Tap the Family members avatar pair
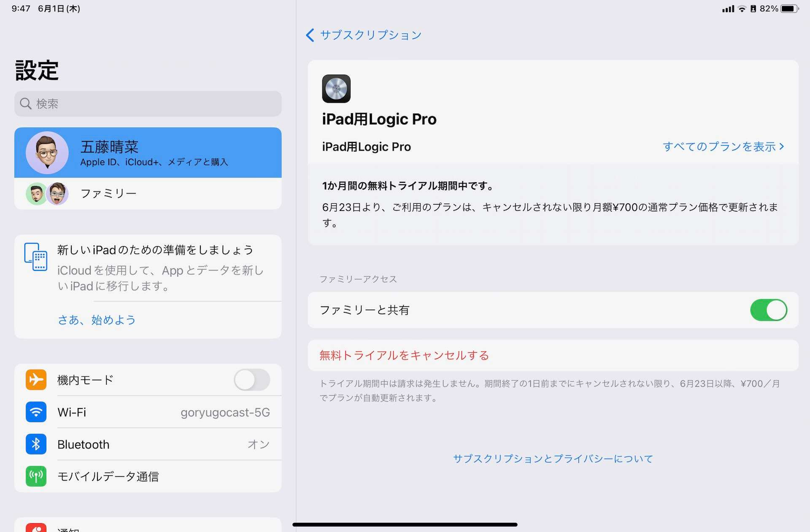The height and width of the screenshot is (532, 810). click(x=47, y=194)
